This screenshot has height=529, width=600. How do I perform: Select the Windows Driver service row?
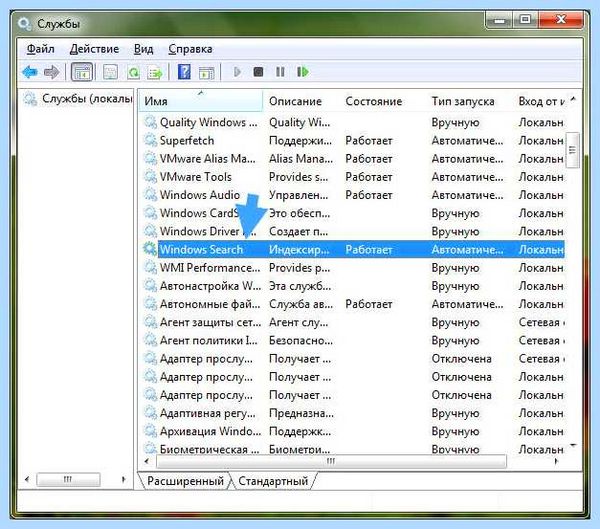click(x=354, y=231)
